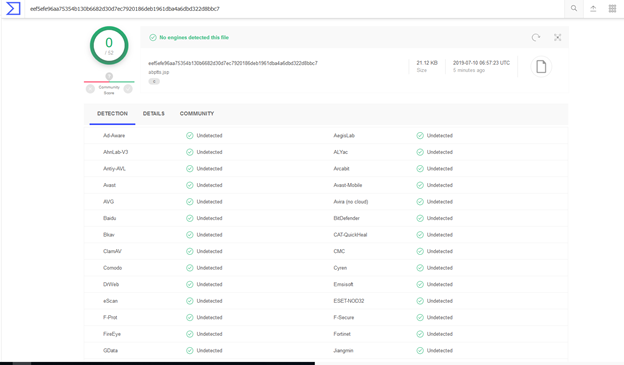Click the ALYac engine name
Viewport: 624px width, 365px height.
point(341,152)
